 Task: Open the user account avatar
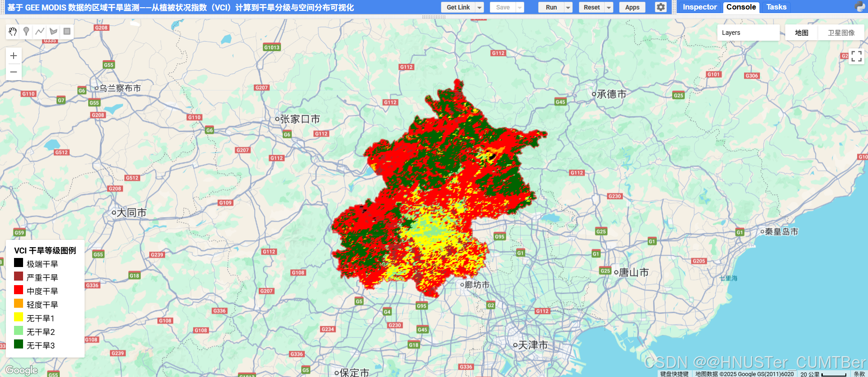[860, 7]
